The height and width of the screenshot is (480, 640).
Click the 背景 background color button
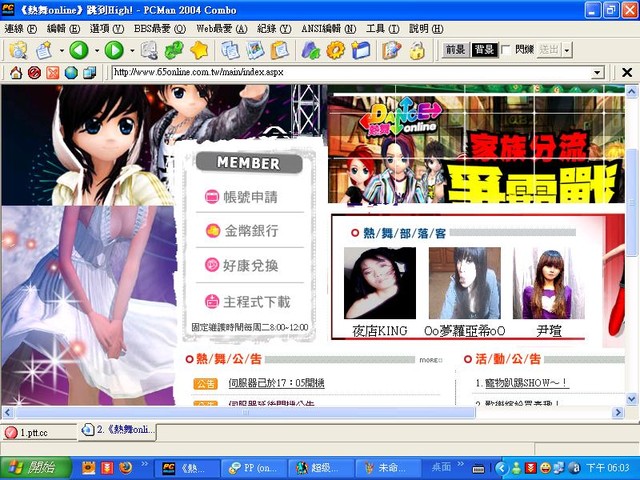tap(484, 50)
